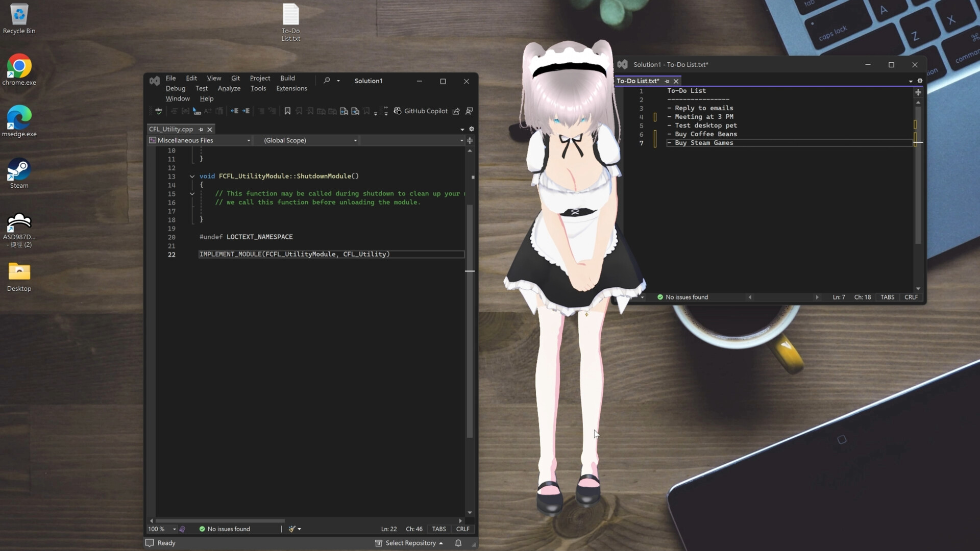Open the active files list dropdown in To-Do window
The width and height of the screenshot is (980, 551).
pos(911,81)
